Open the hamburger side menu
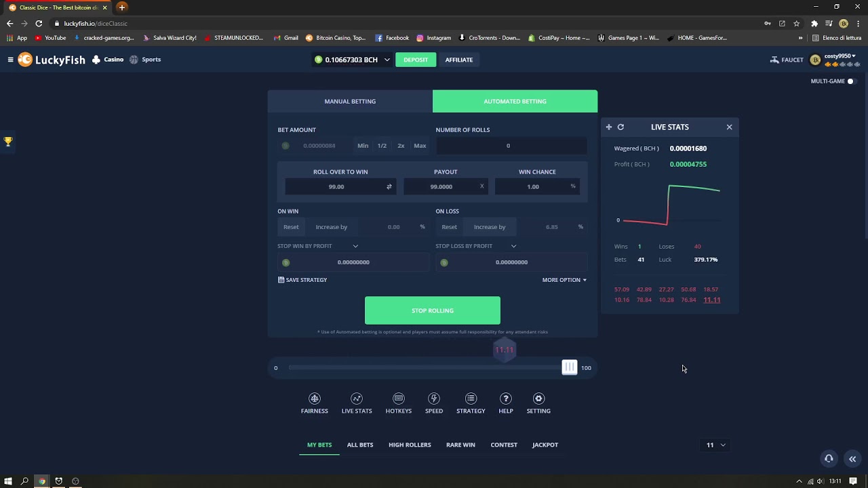 tap(10, 60)
